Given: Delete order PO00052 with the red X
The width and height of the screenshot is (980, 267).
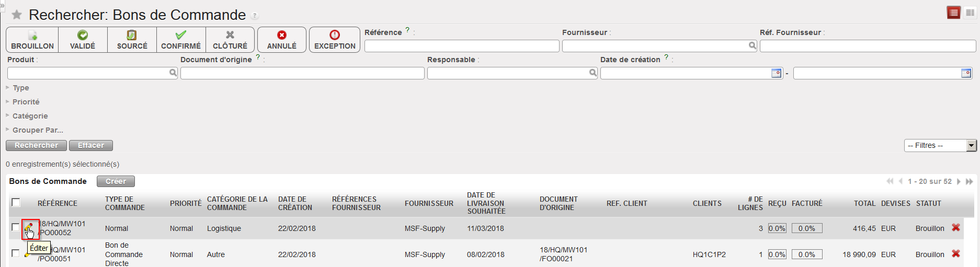Looking at the screenshot, I should click(955, 228).
